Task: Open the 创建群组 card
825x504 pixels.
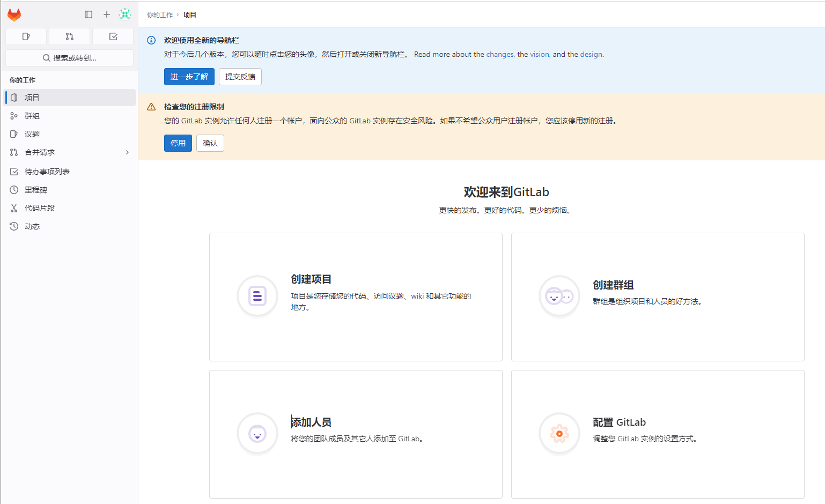Action: (x=658, y=297)
